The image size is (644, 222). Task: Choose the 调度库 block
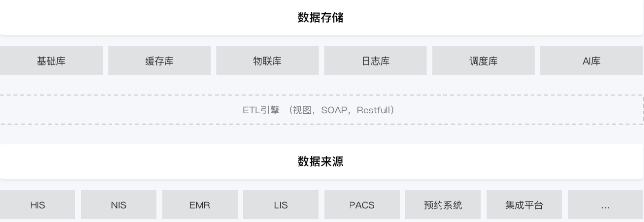(483, 61)
